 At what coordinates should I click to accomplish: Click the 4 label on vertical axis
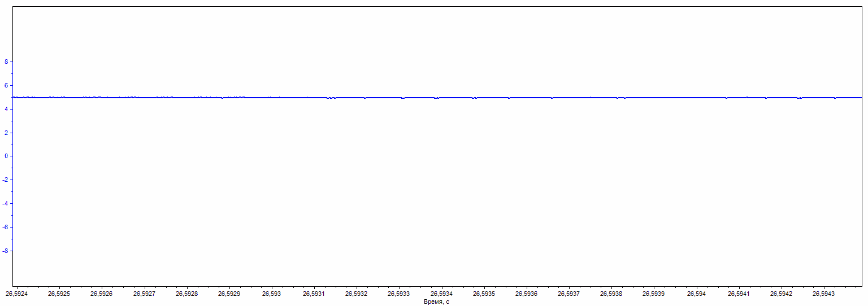(7, 110)
